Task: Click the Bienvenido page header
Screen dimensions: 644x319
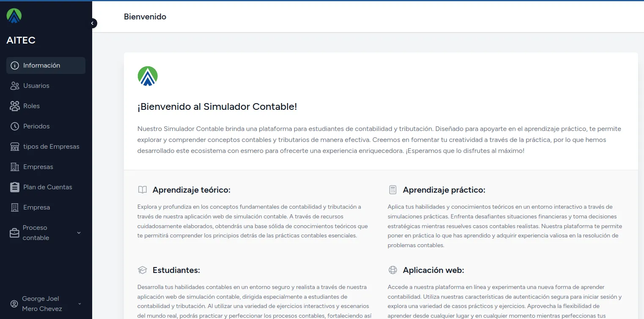Action: (x=145, y=17)
